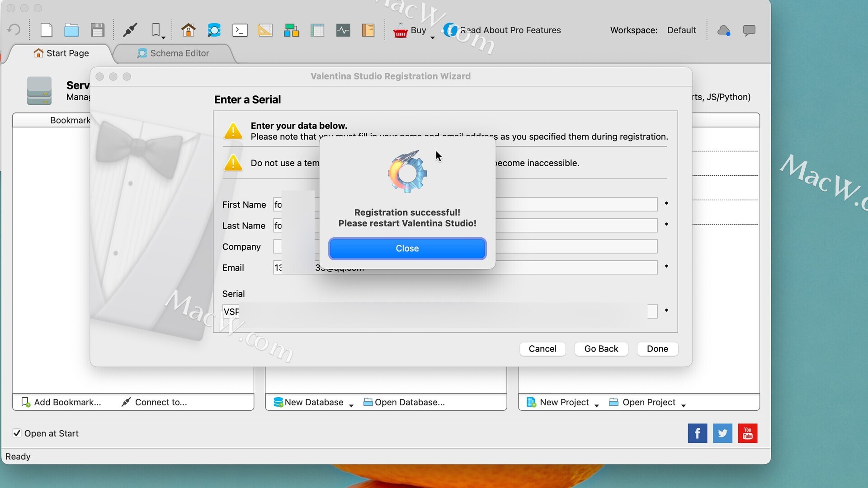868x488 pixels.
Task: Click the chat feedback bubble icon
Action: point(749,30)
